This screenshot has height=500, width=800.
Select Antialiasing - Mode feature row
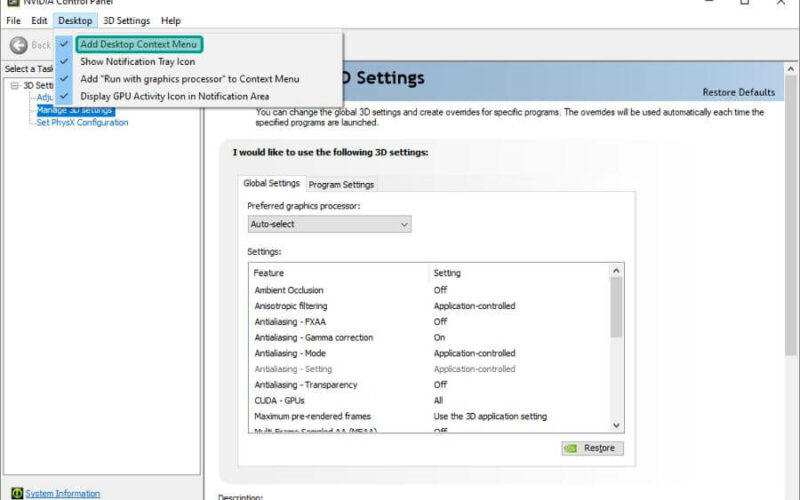click(x=429, y=354)
